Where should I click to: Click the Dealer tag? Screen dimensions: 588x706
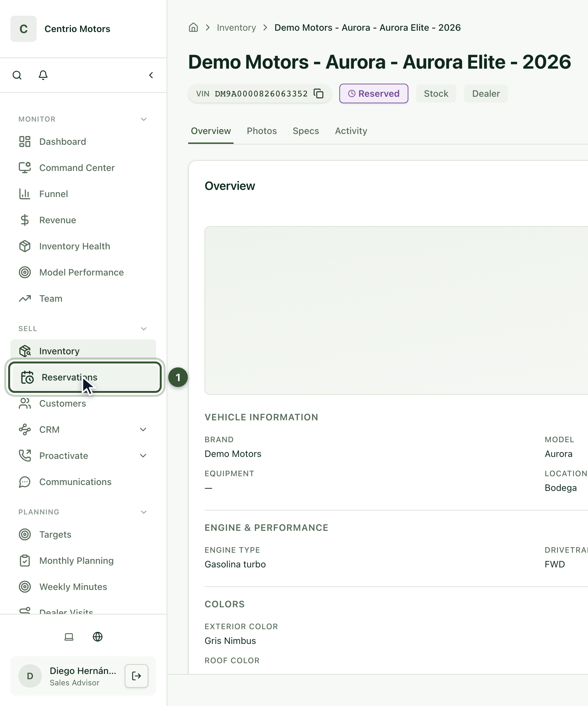pos(486,93)
